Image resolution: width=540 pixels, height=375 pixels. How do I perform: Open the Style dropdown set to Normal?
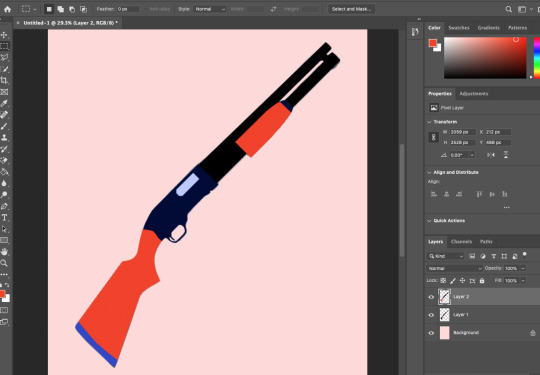[210, 9]
